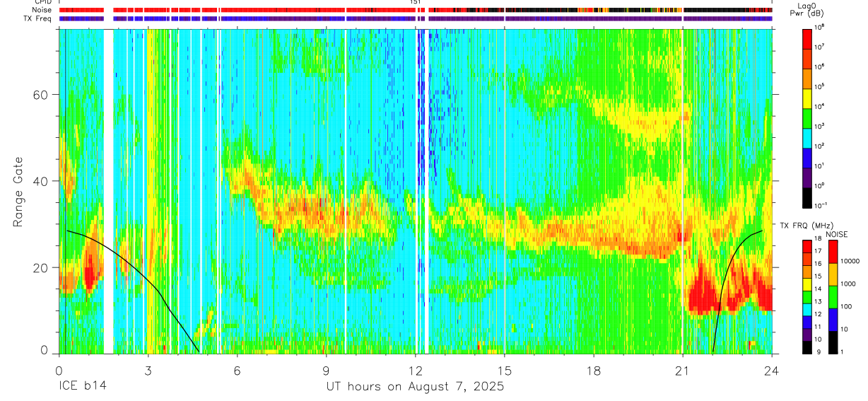Click the x-axis tick label '24'

(772, 371)
